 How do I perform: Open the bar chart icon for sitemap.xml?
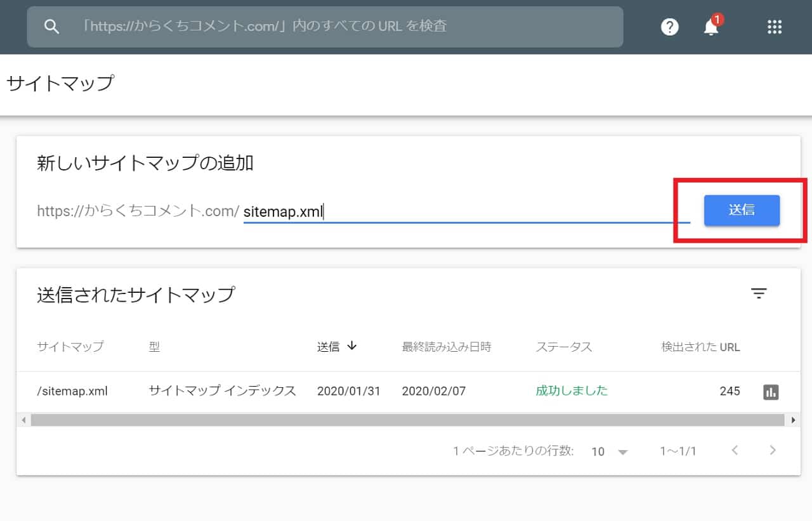click(x=771, y=392)
